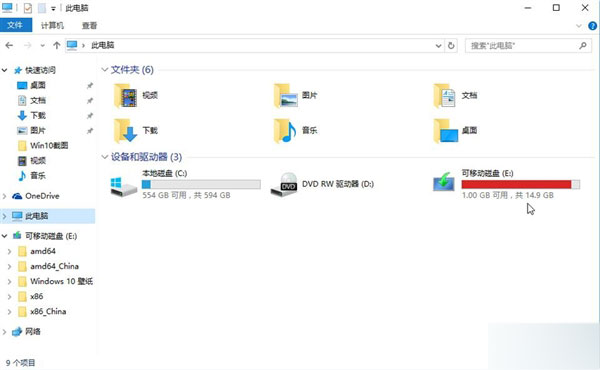Open the 音乐 folder in the main pane
This screenshot has width=600, height=370.
[x=296, y=130]
